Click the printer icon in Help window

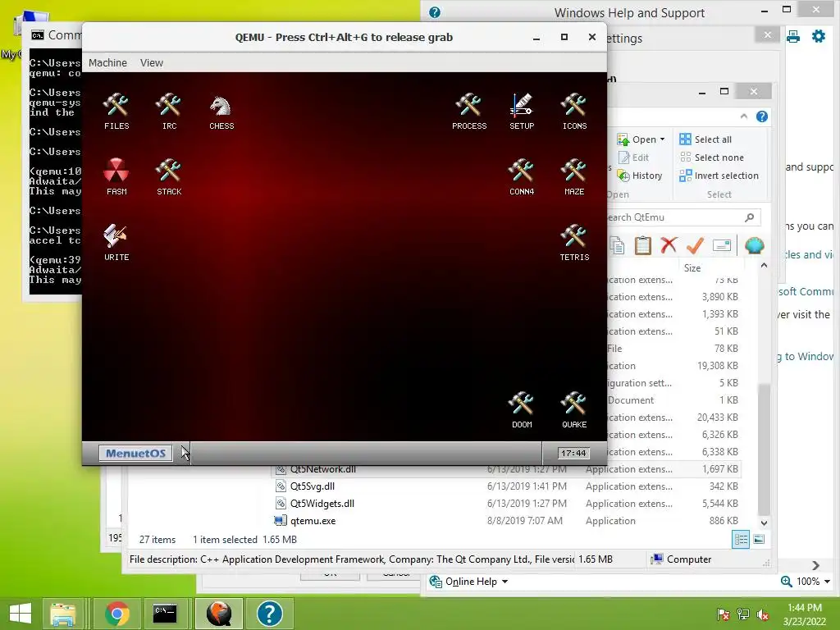[793, 36]
